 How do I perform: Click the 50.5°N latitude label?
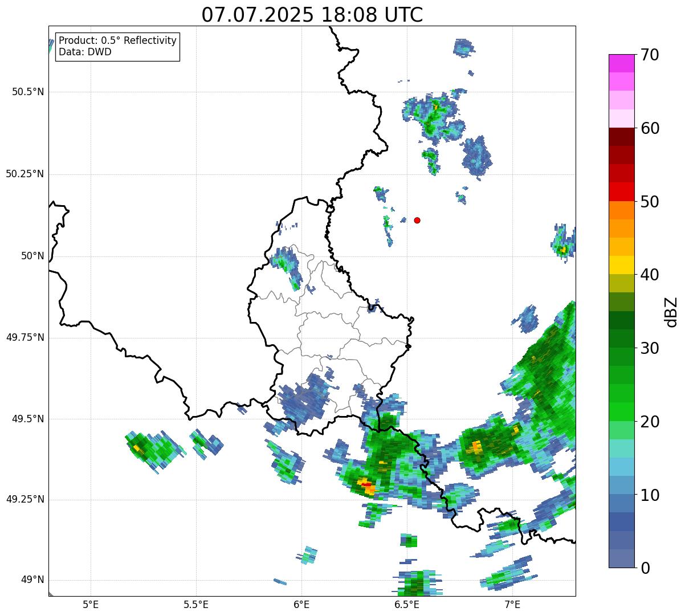click(x=28, y=92)
